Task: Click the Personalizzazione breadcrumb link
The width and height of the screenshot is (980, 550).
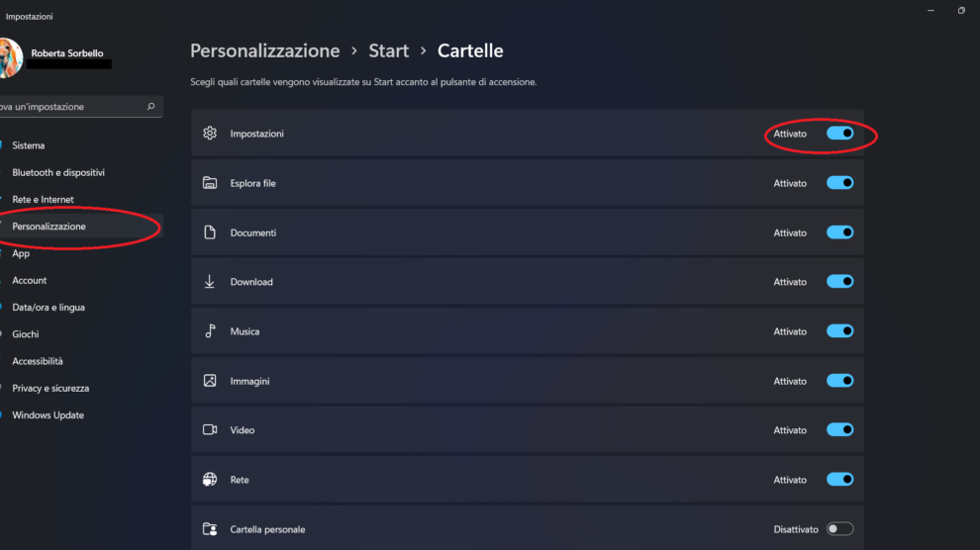Action: (264, 50)
